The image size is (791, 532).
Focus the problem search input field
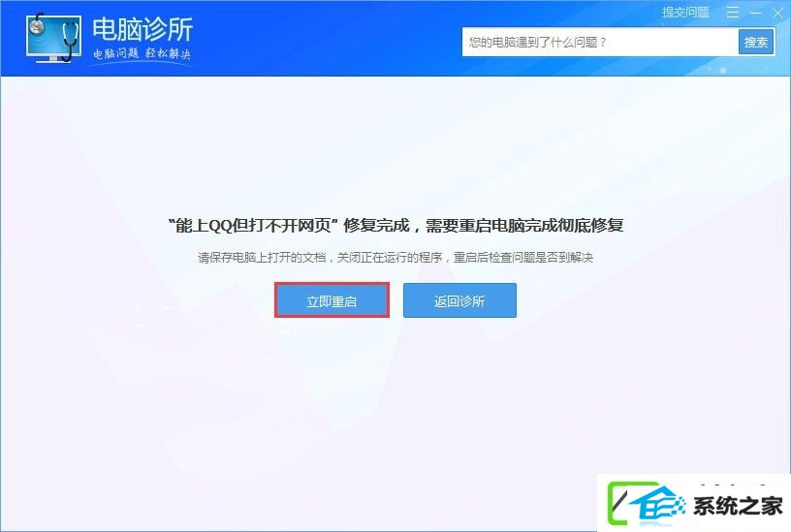600,42
